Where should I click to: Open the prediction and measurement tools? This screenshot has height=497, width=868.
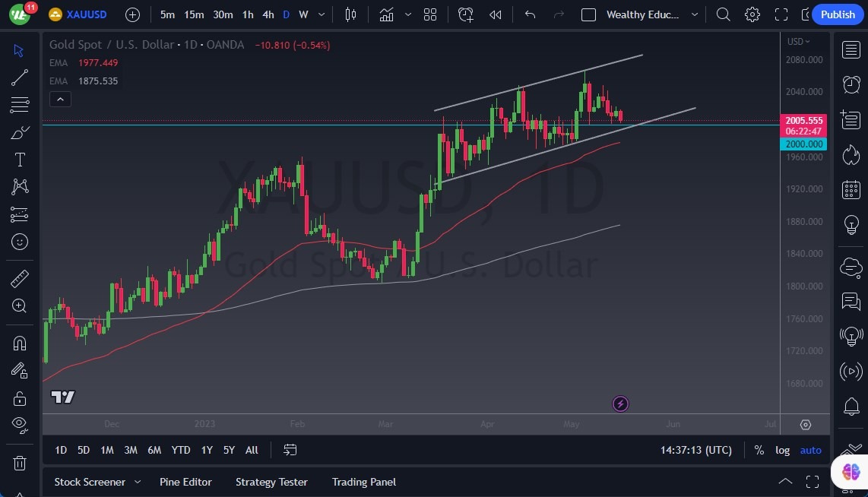(x=19, y=214)
